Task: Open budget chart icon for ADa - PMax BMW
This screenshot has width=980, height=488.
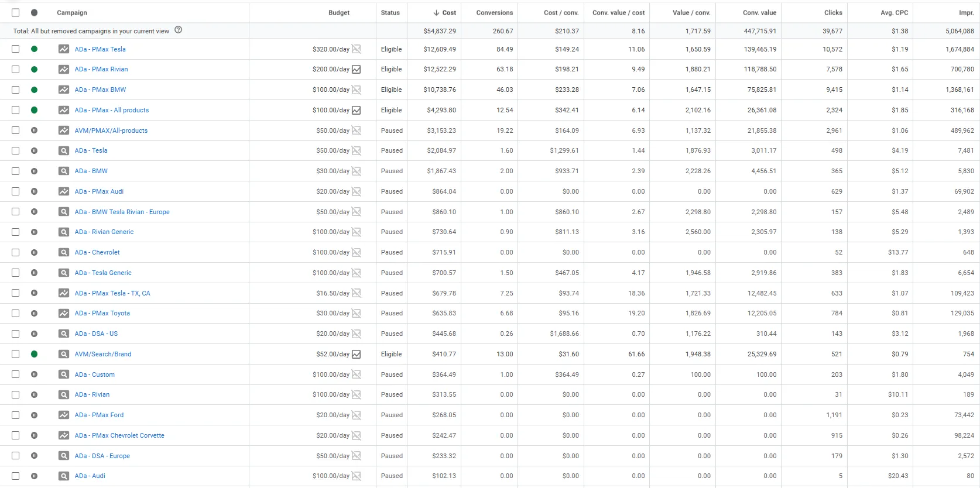Action: (x=357, y=90)
